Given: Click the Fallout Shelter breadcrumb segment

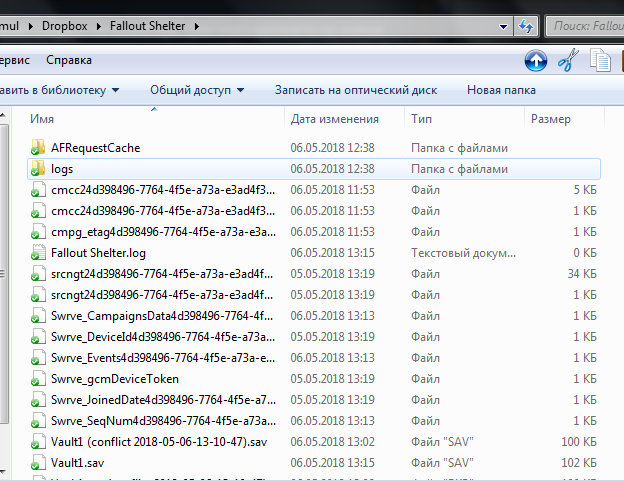Looking at the screenshot, I should coord(147,26).
